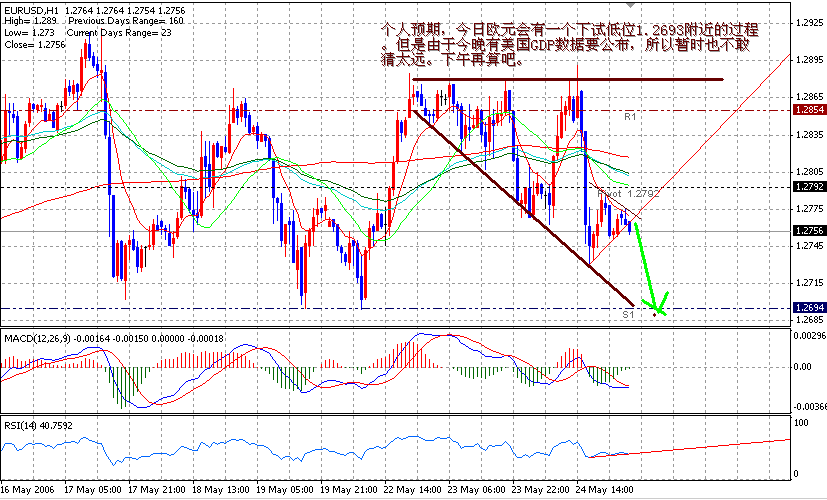Click the '16 May 2006' date label
The width and height of the screenshot is (827, 500).
[x=26, y=489]
